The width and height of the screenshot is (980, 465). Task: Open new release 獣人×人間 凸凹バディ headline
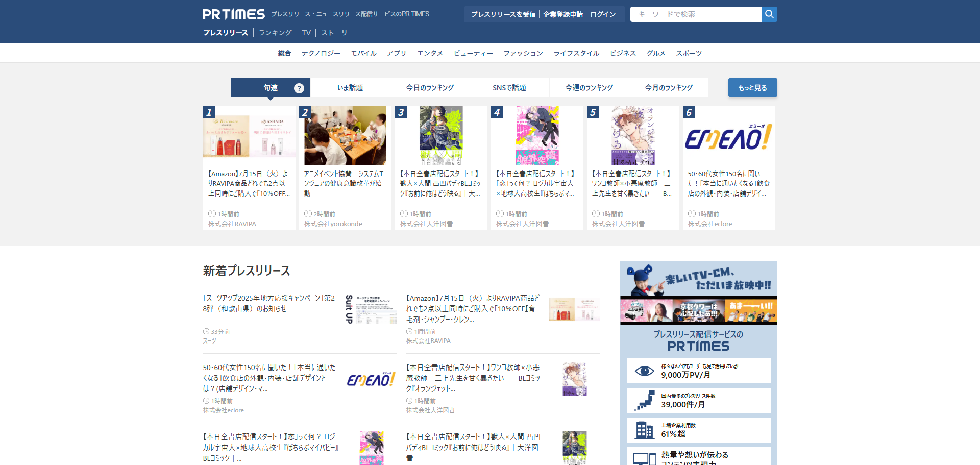tap(473, 448)
